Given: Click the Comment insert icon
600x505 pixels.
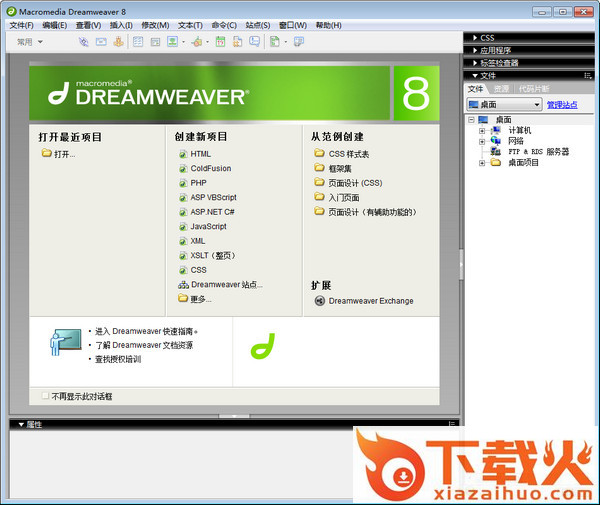Looking at the screenshot, I should [254, 42].
